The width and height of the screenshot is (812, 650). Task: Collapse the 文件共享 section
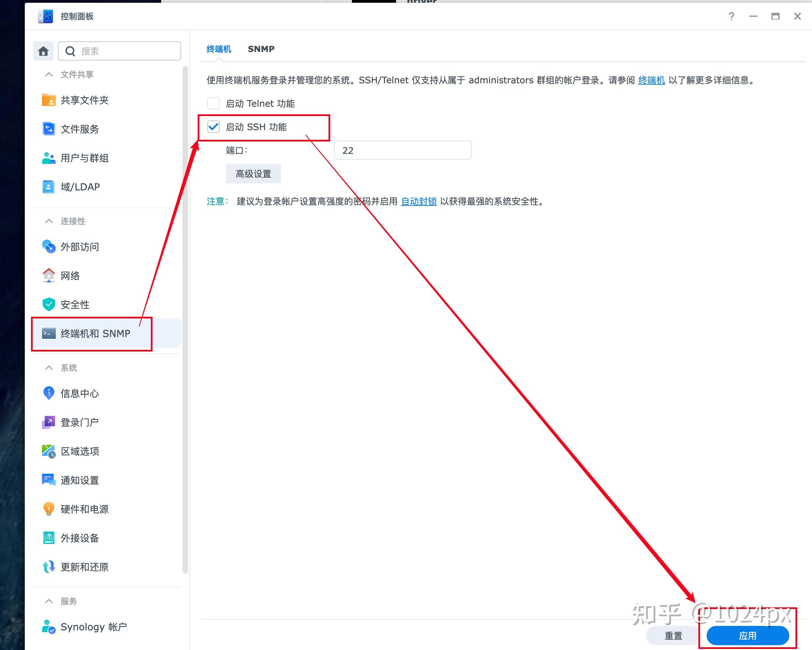click(48, 74)
